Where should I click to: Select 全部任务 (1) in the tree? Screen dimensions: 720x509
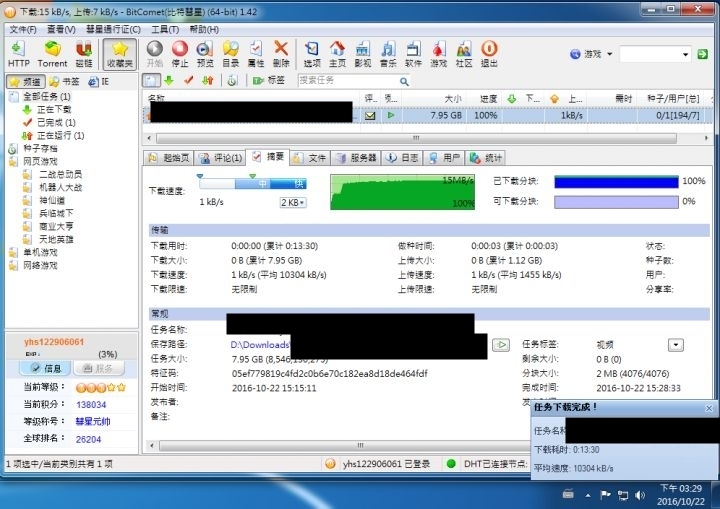point(47,96)
